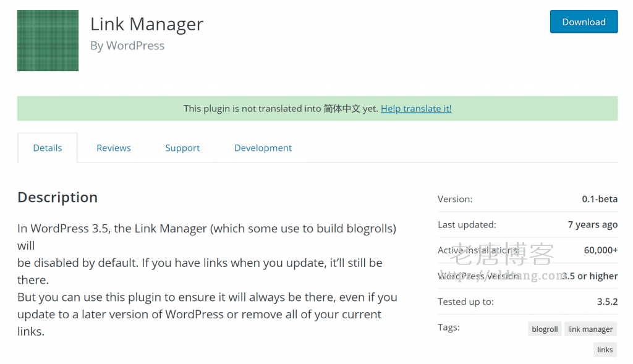
Task: Select the blogroll tag
Action: click(544, 329)
